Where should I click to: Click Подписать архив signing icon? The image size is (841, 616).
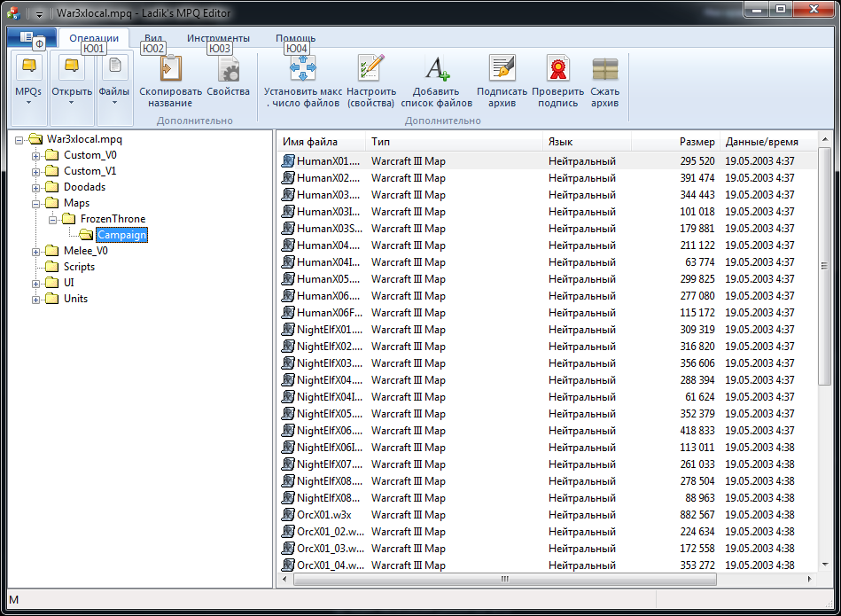click(x=502, y=68)
